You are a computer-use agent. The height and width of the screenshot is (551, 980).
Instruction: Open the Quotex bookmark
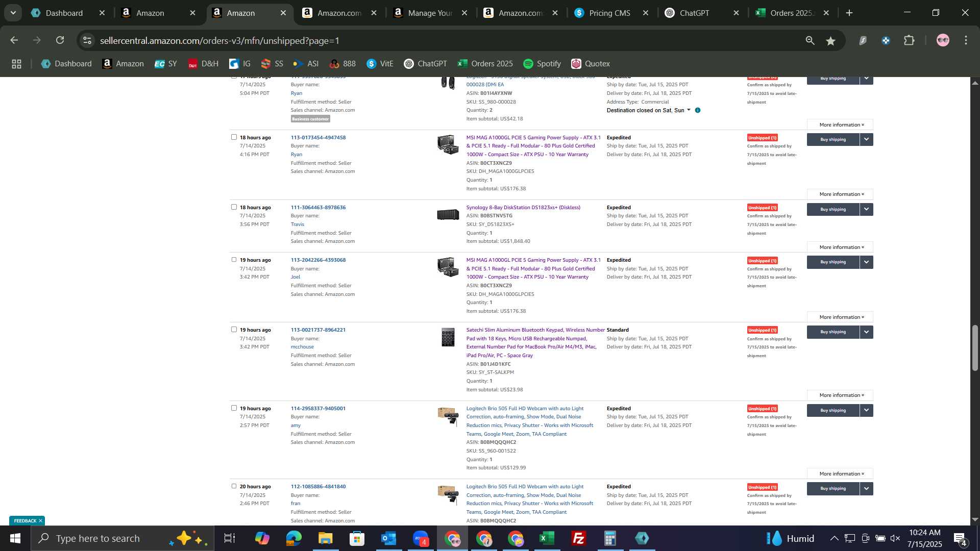(x=591, y=64)
